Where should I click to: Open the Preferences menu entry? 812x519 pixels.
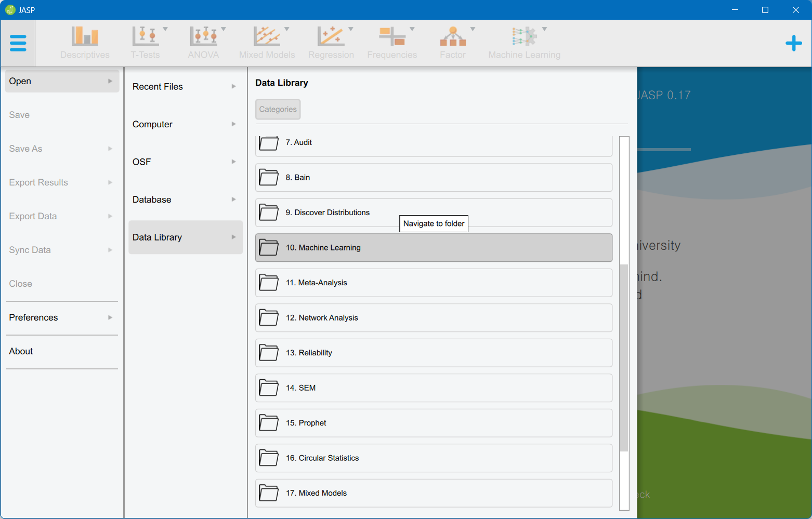pos(62,317)
